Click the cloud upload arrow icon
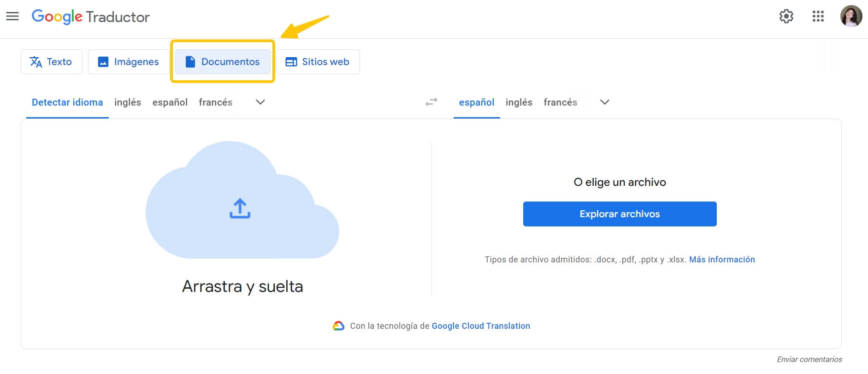 [240, 208]
